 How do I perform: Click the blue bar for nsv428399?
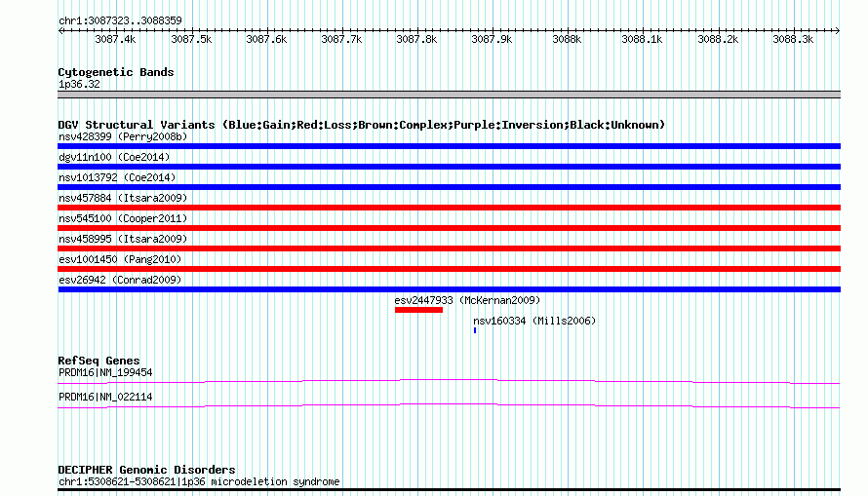tap(449, 146)
